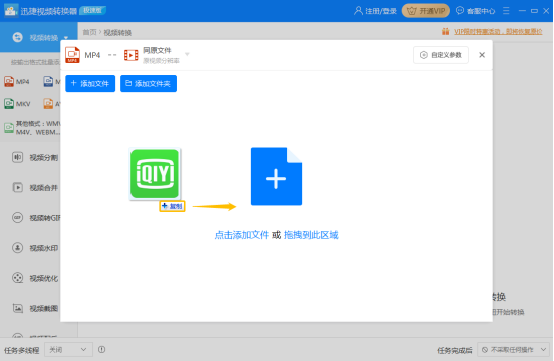The image size is (554, 361).
Task: Click the 添加文件 button
Action: [90, 83]
